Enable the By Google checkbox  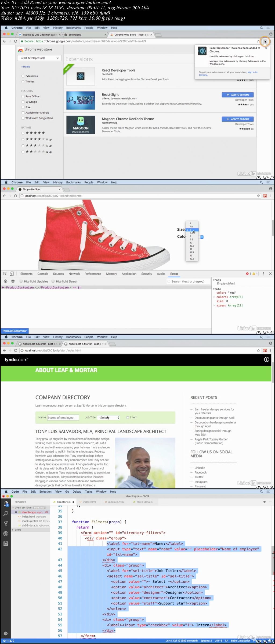[x=23, y=102]
